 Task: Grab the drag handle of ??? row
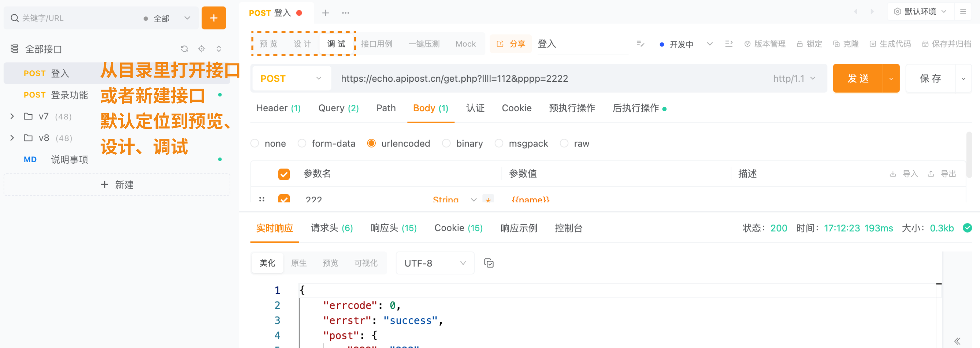262,199
